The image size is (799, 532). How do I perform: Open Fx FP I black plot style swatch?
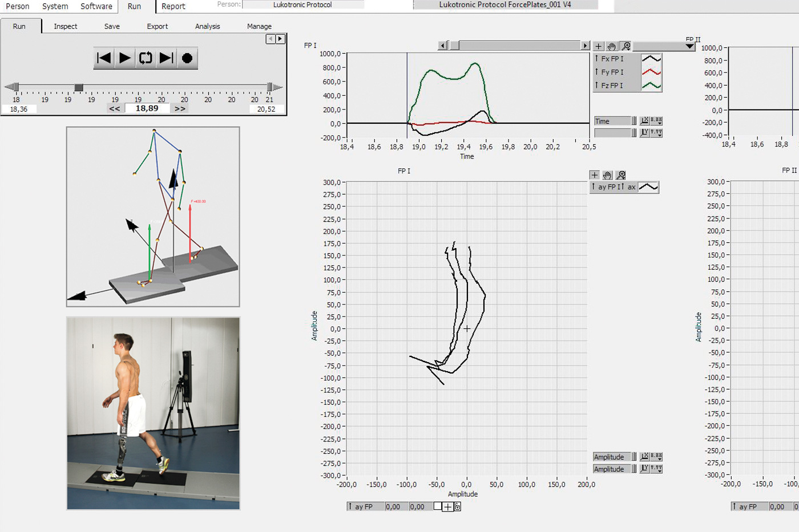651,59
